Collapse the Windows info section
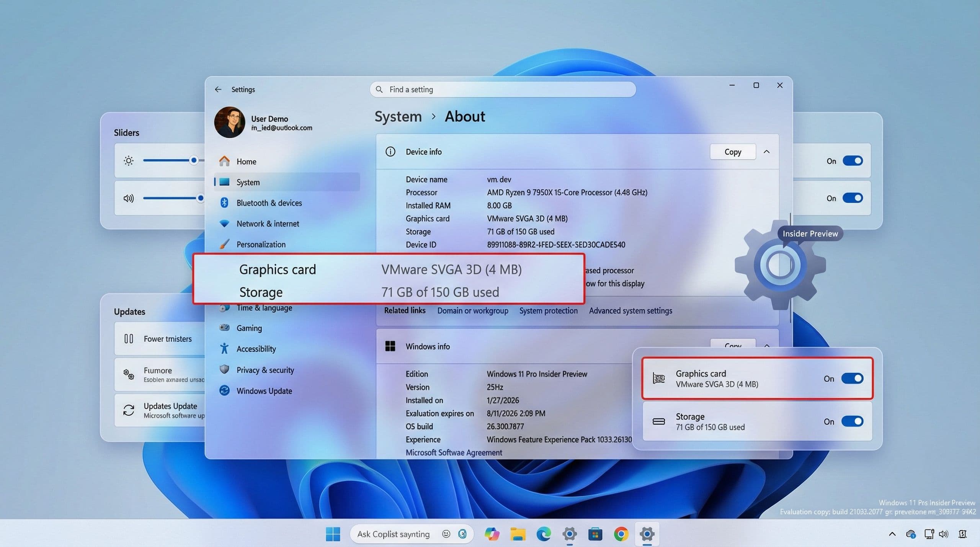Viewport: 980px width, 547px height. 767,345
